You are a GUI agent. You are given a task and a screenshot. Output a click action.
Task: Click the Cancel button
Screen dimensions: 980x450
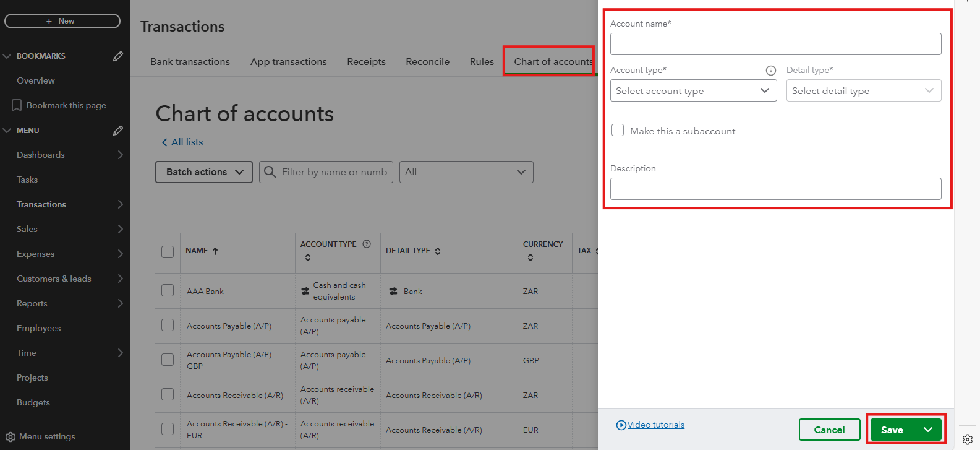tap(829, 430)
